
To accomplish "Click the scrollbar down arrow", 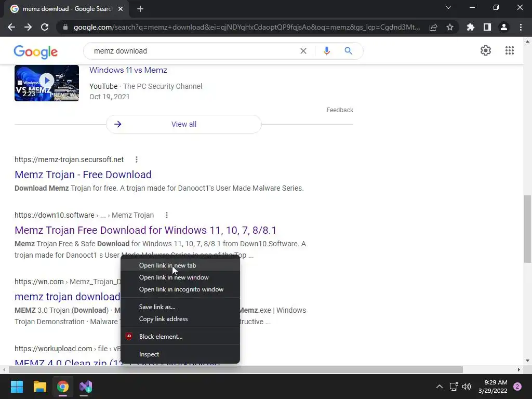I will point(527,361).
